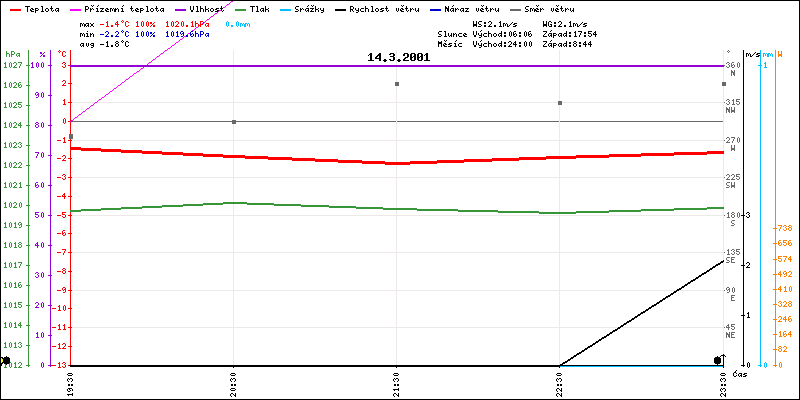This screenshot has width=800, height=400.
Task: Click the WS:2.1m/s wind speed reading
Action: (x=493, y=23)
